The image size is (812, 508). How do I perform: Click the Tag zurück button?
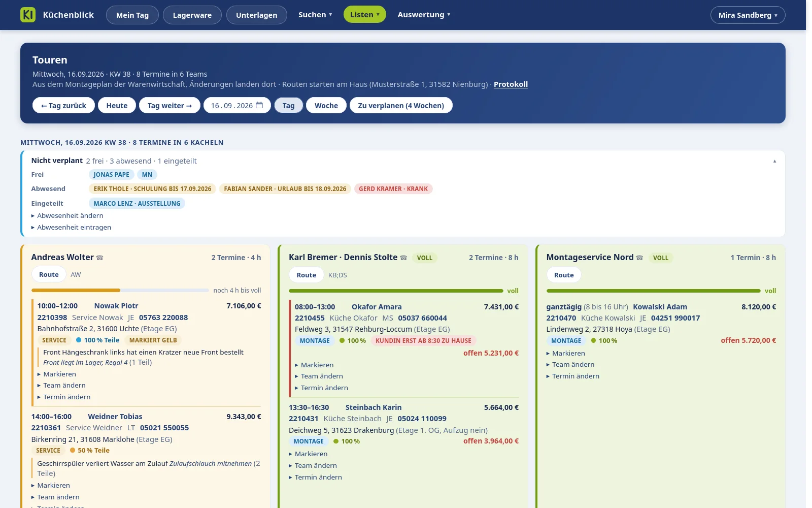(x=63, y=105)
